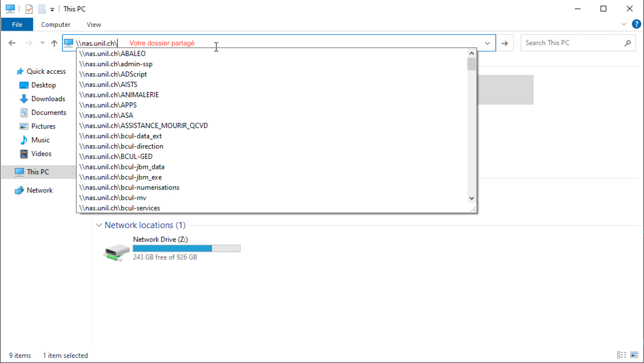Switch to details view in status bar
Screen dimensions: 644x363
(x=621, y=355)
